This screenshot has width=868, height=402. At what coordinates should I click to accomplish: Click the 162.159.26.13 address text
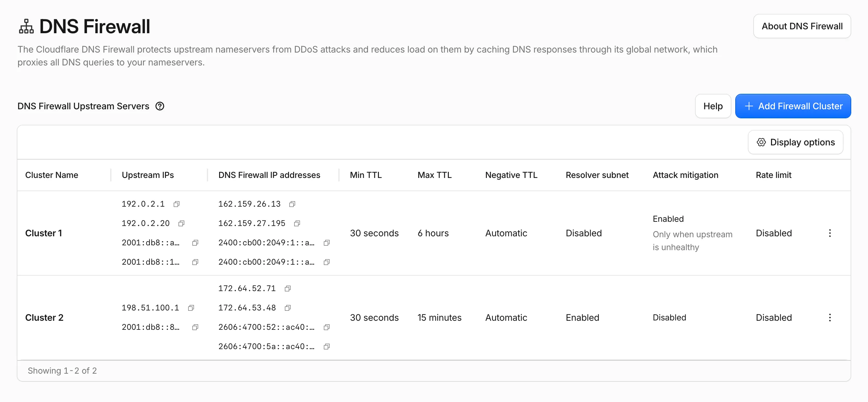click(249, 204)
